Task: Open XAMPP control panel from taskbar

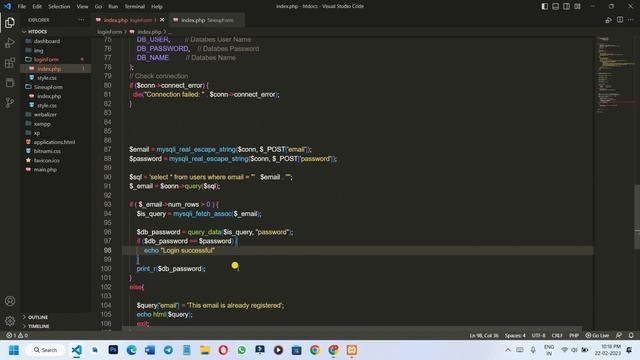Action: [352, 350]
